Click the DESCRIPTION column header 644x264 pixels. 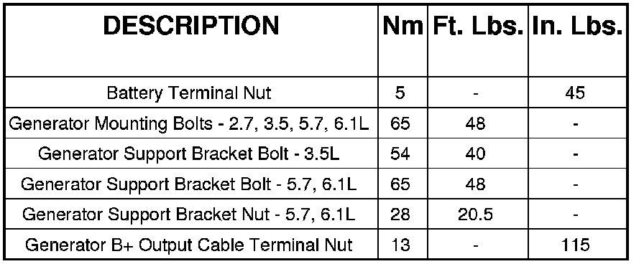[x=191, y=25]
